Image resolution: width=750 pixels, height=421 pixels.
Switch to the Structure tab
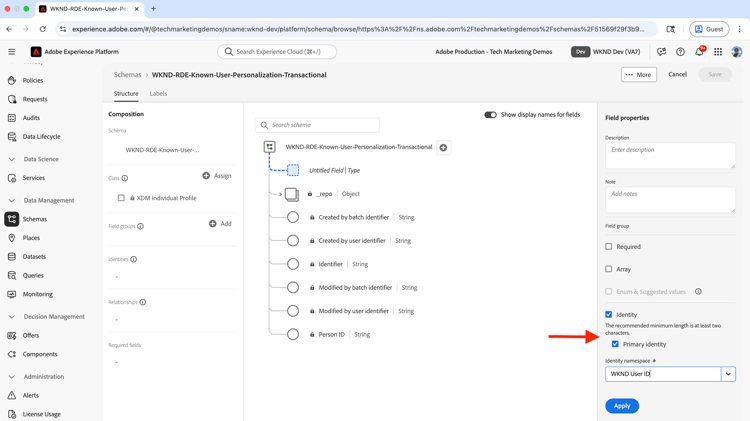tap(126, 94)
